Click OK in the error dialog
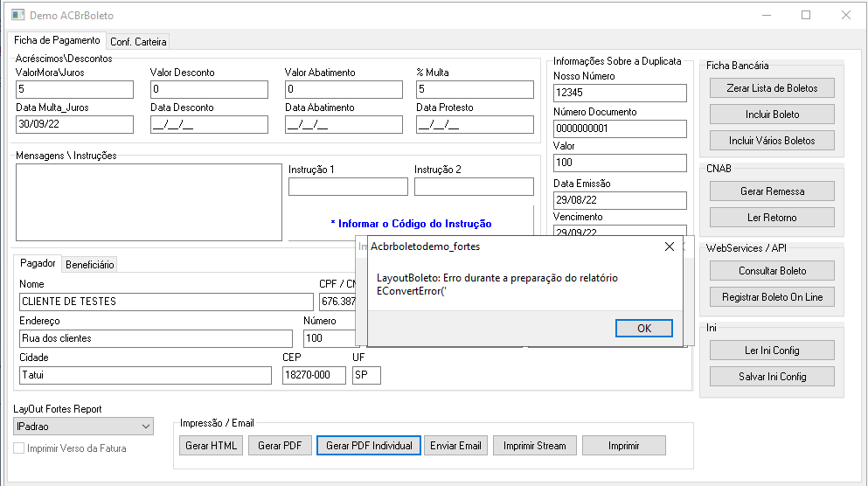The image size is (868, 486). (x=644, y=329)
